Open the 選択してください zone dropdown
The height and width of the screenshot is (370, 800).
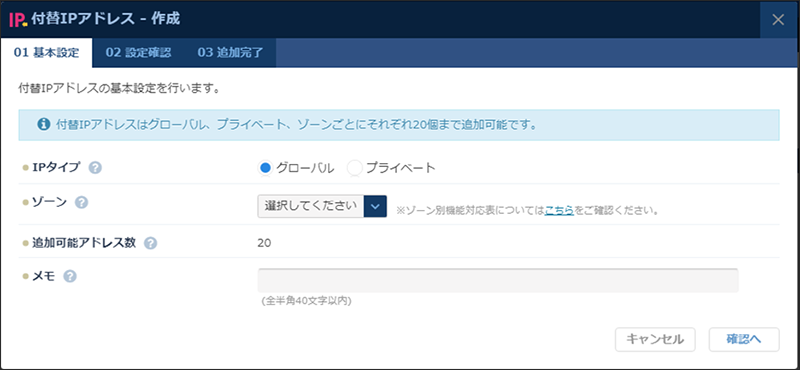(x=322, y=206)
